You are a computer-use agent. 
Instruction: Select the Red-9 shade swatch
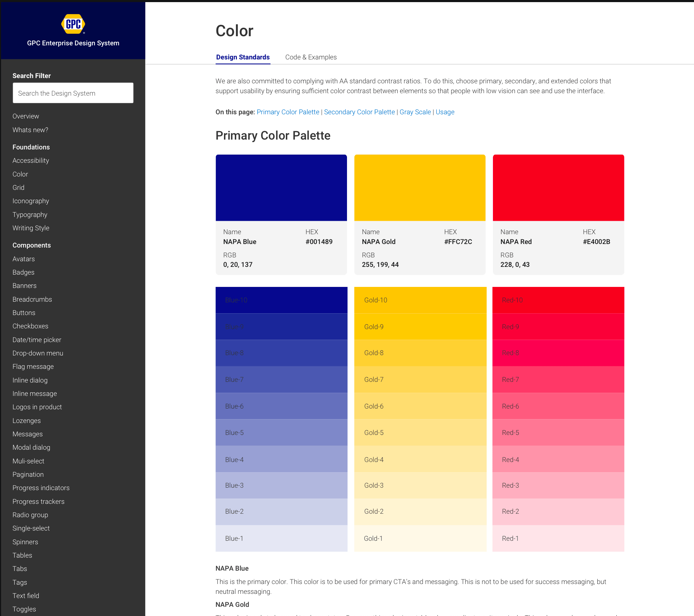[x=558, y=327]
